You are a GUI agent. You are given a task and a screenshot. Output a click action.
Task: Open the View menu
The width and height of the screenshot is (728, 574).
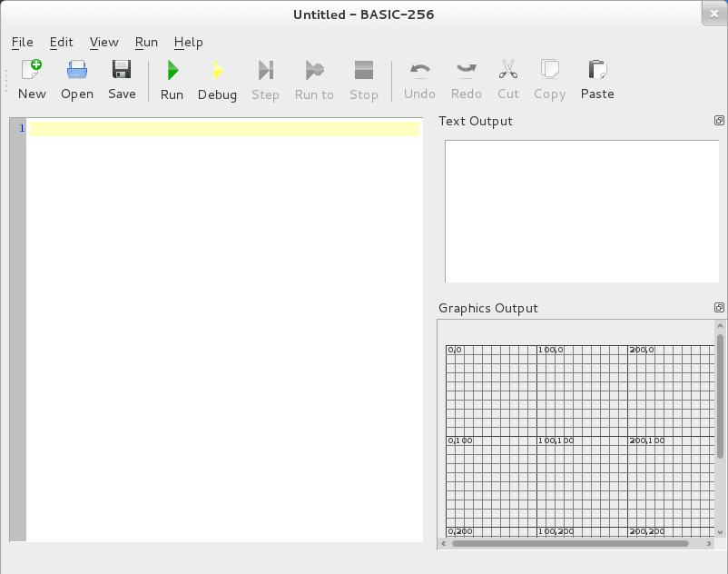click(x=104, y=43)
